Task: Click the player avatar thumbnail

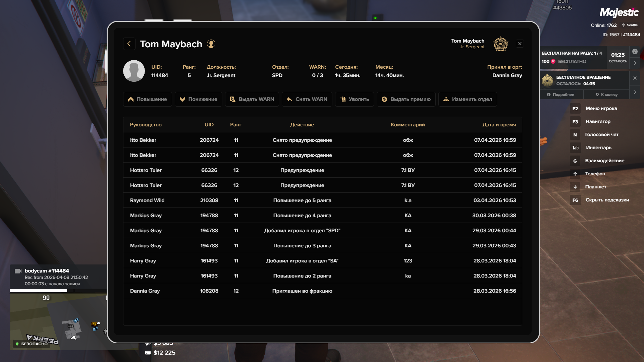Action: [x=134, y=71]
